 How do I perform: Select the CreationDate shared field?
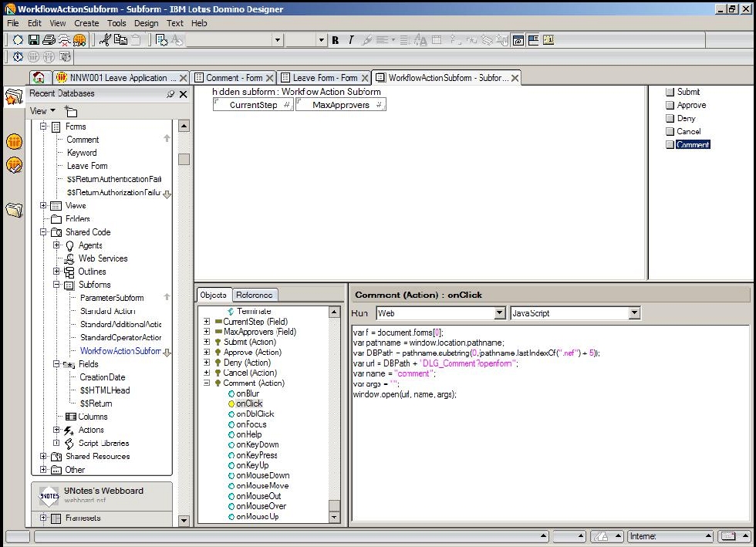coord(102,377)
